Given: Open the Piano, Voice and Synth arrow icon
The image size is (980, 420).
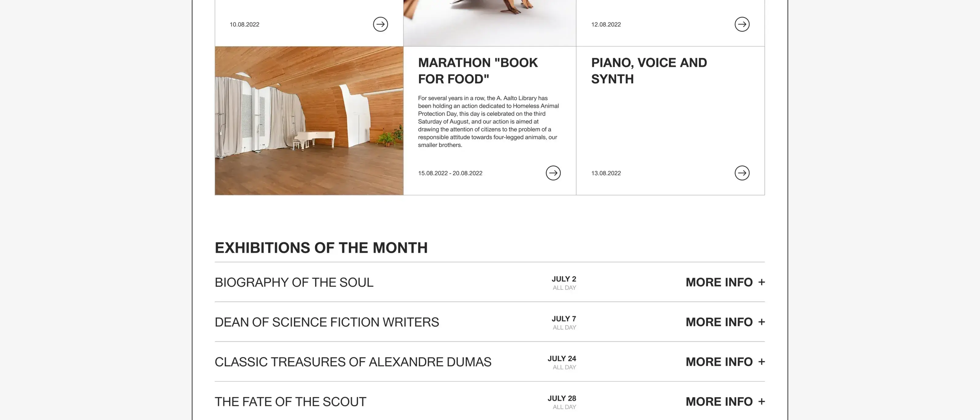Looking at the screenshot, I should coord(742,173).
